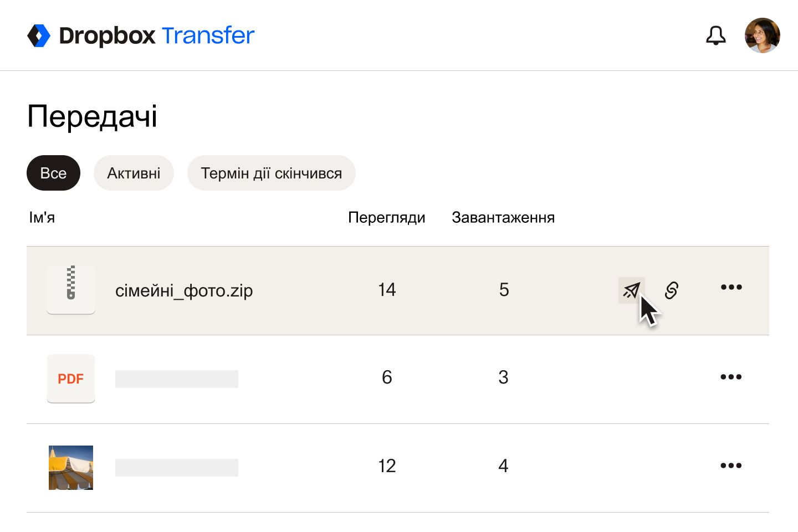This screenshot has width=798, height=532.
Task: Click the PDF file icon
Action: (71, 378)
